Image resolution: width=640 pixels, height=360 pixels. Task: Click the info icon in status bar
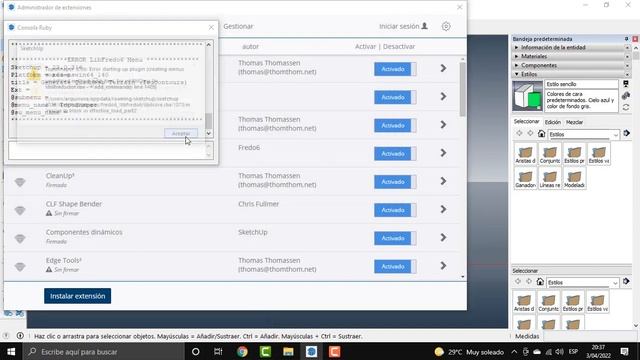20,336
